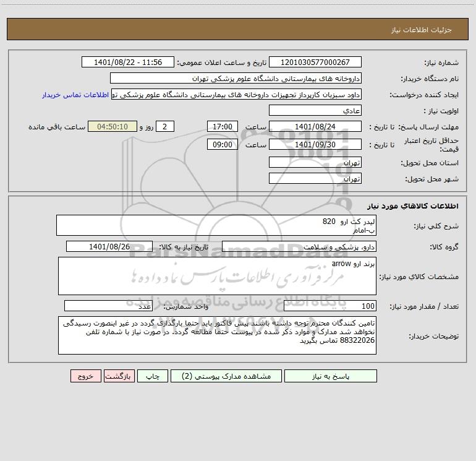Click the buyer organization name field
Viewport: 476px width, 461px height.
coord(236,78)
